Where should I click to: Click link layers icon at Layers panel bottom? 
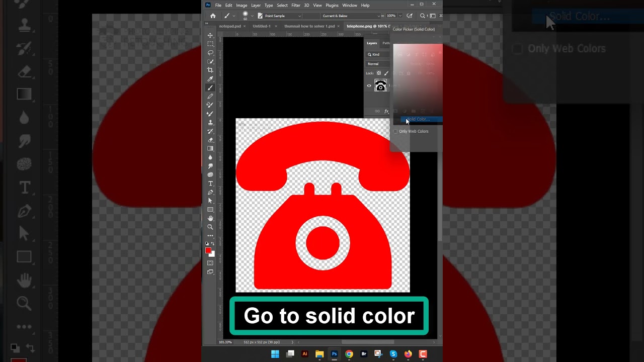pos(377,111)
